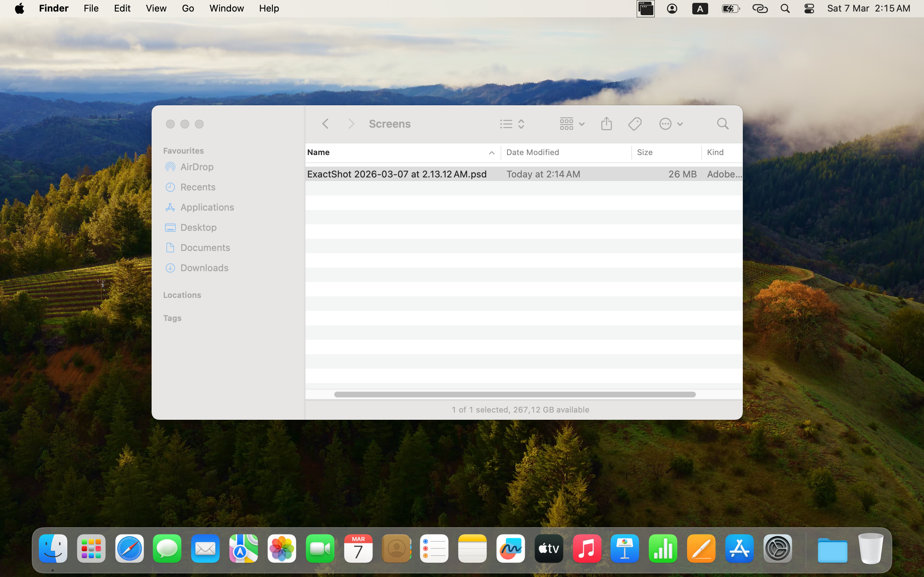The height and width of the screenshot is (577, 924).
Task: Open the list view switcher dropdown
Action: pos(513,124)
